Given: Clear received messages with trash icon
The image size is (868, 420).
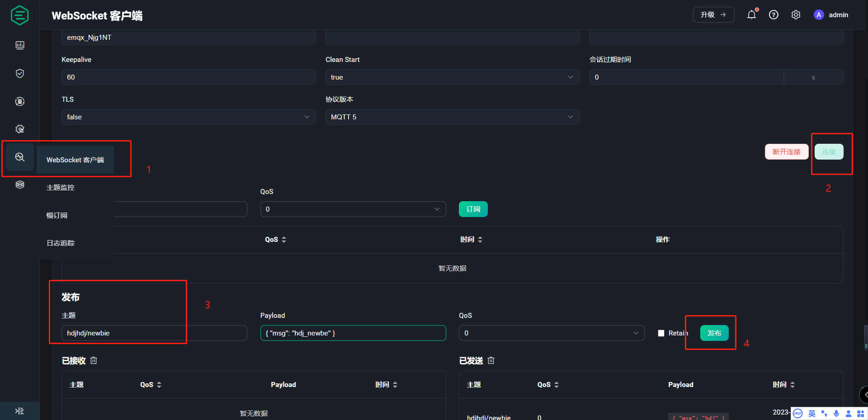Looking at the screenshot, I should coord(94,360).
